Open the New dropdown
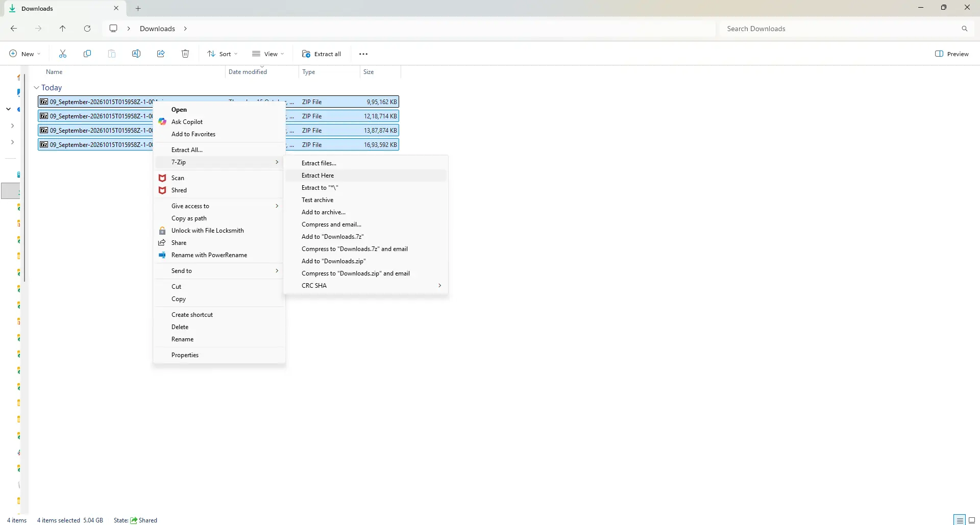980x525 pixels. point(24,54)
